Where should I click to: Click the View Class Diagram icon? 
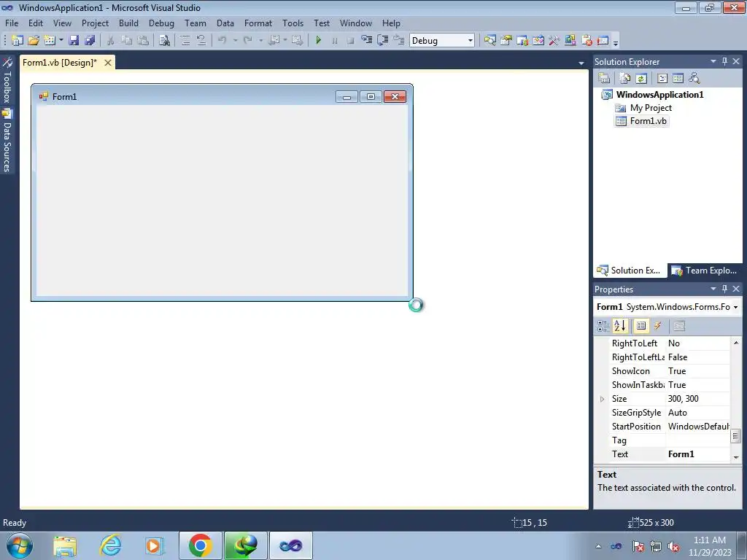pos(694,78)
